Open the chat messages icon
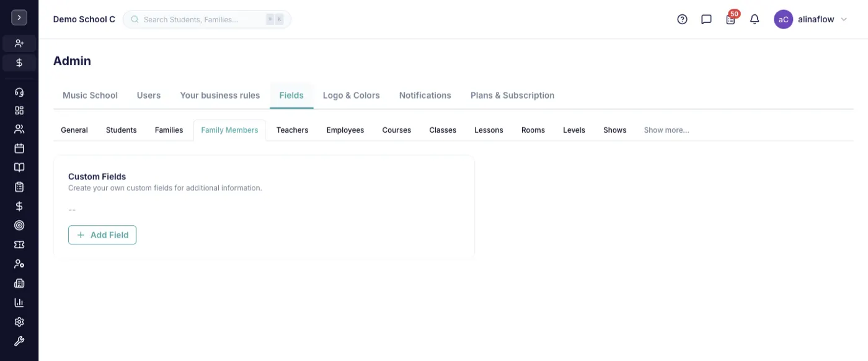868x361 pixels. pos(706,19)
